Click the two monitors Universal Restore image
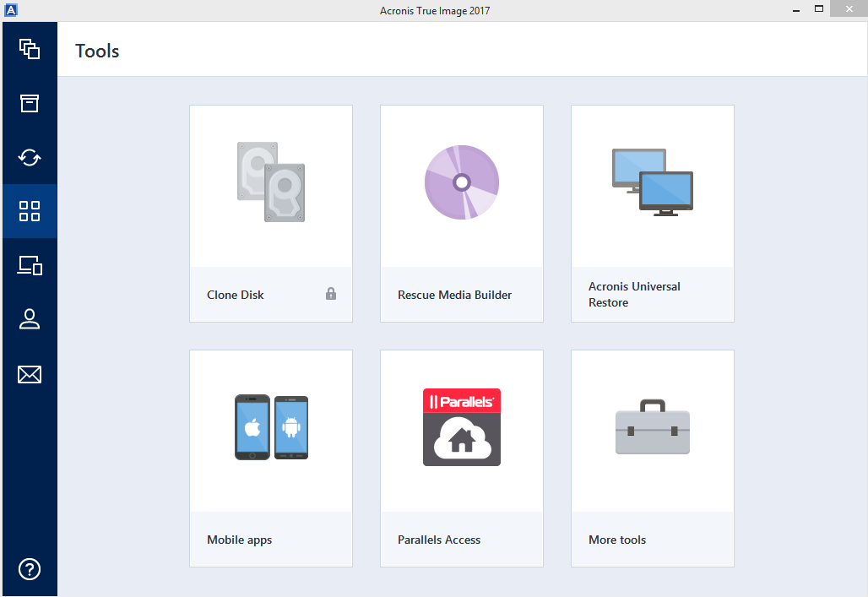Screen dimensions: 868x597 [x=652, y=182]
